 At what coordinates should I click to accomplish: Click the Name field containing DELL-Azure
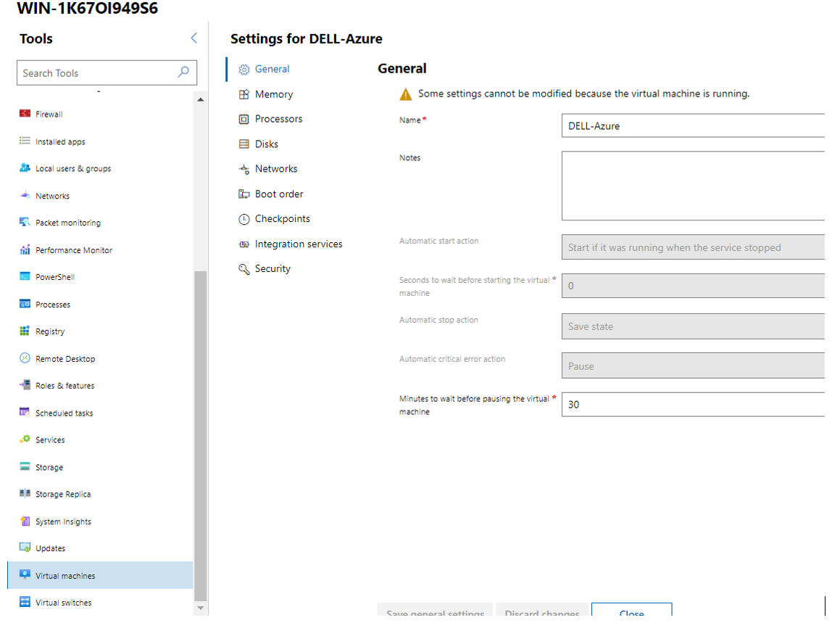pyautogui.click(x=693, y=126)
